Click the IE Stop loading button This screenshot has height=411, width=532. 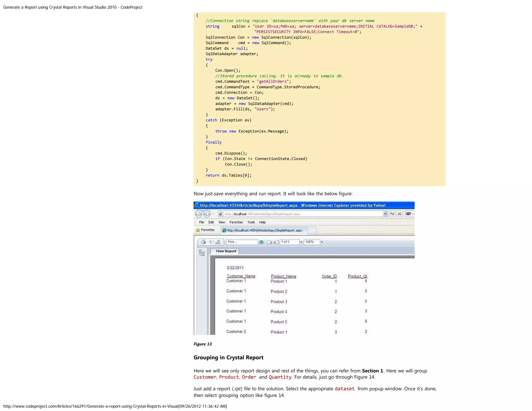click(400, 214)
